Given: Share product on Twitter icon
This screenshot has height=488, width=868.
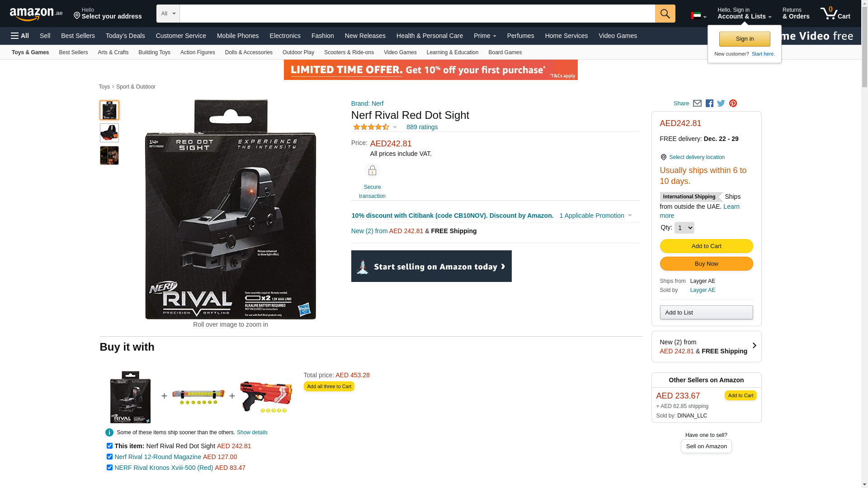Looking at the screenshot, I should (x=721, y=103).
